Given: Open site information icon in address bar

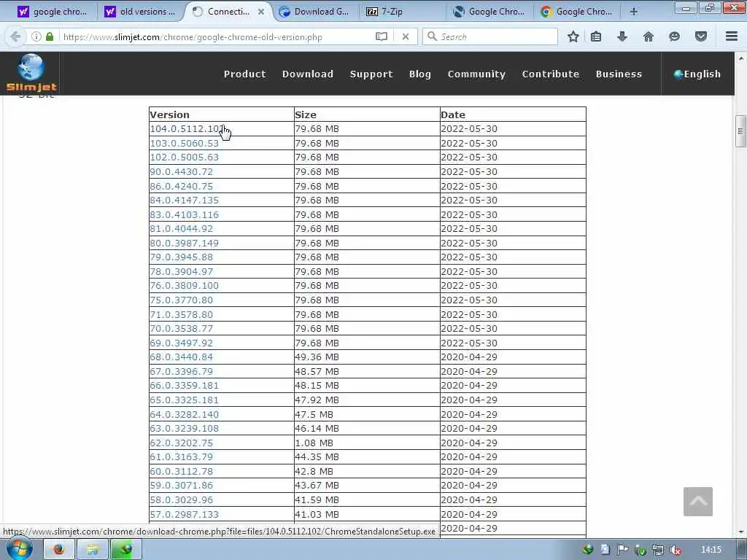Looking at the screenshot, I should coord(36,36).
